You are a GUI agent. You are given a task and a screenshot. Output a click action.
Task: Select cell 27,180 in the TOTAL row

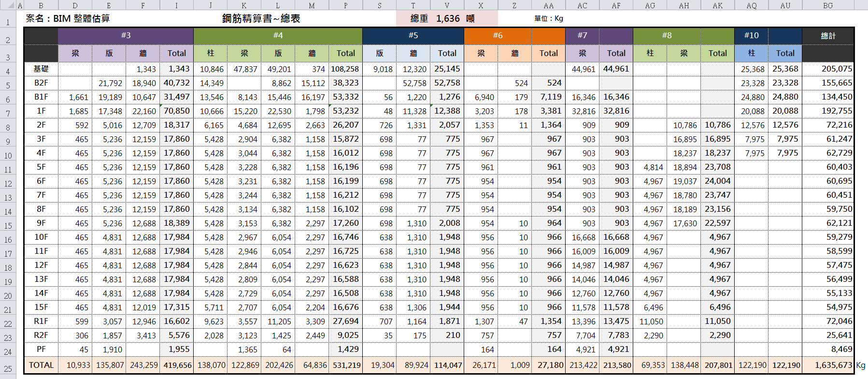pos(548,365)
